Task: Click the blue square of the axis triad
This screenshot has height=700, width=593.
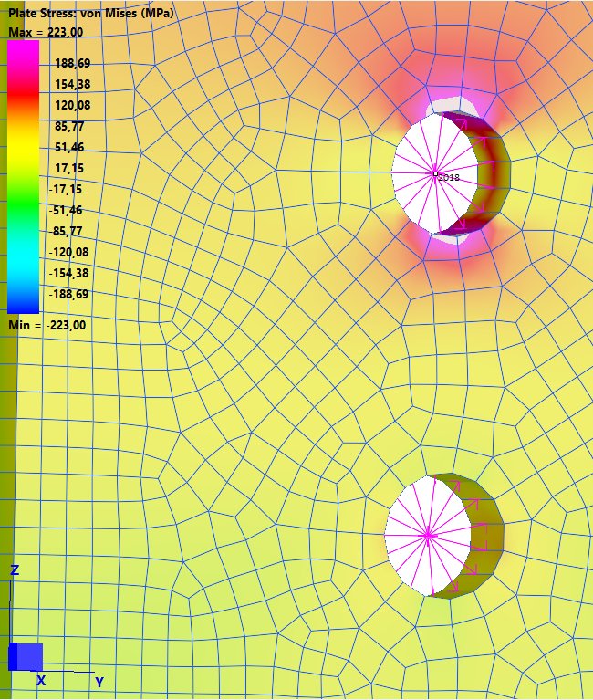Action: (x=26, y=657)
